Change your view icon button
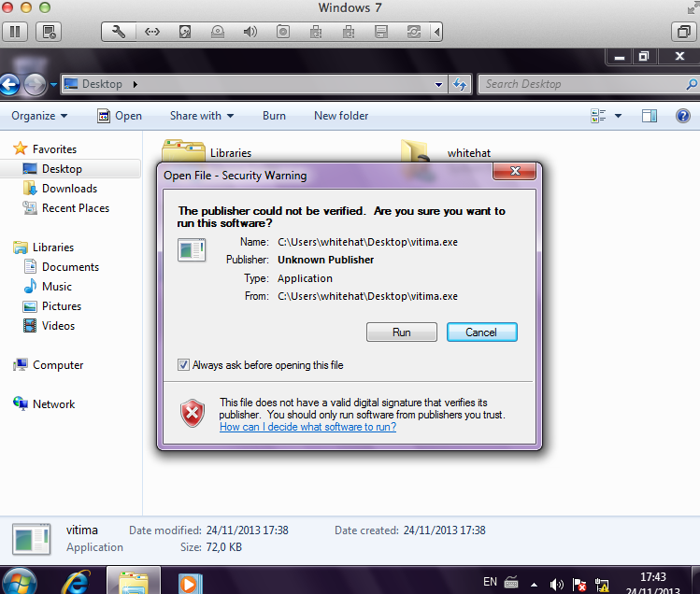This screenshot has width=700, height=594. pos(598,116)
